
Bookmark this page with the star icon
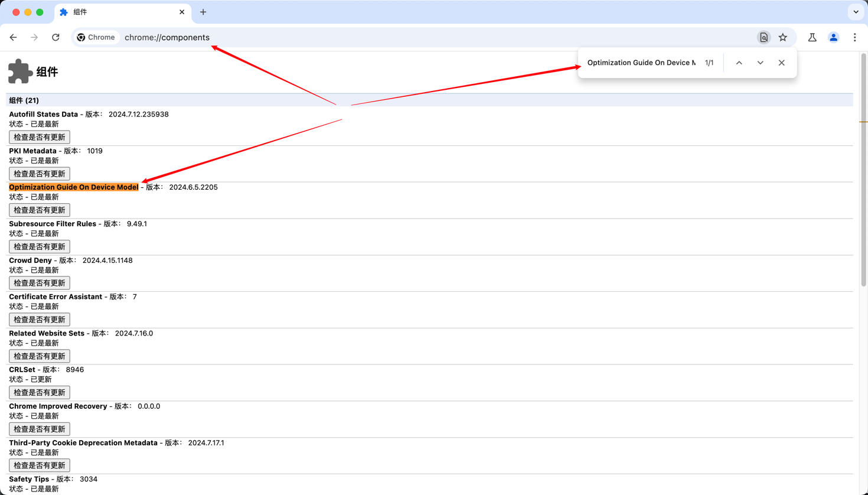pyautogui.click(x=783, y=37)
